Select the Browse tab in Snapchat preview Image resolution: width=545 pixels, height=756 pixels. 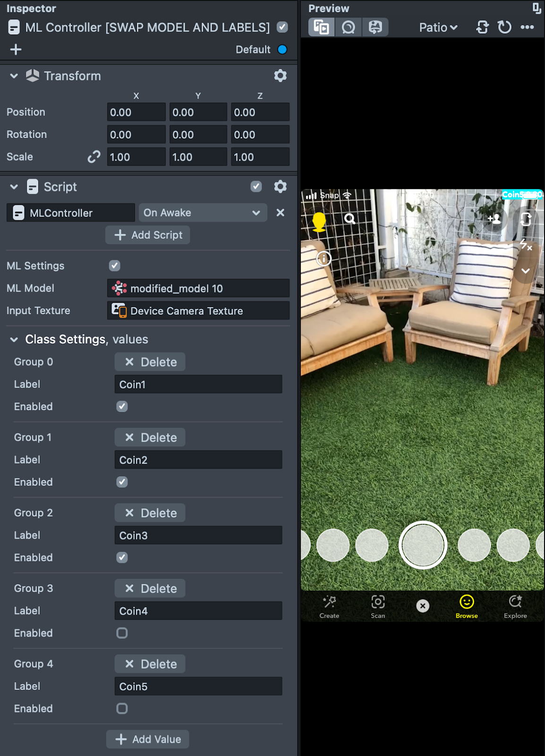coord(466,606)
